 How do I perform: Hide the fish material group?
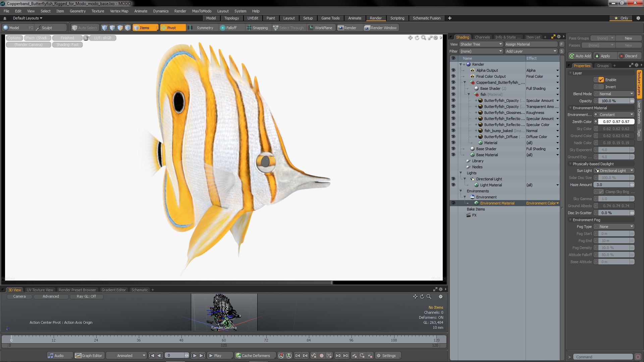(453, 95)
